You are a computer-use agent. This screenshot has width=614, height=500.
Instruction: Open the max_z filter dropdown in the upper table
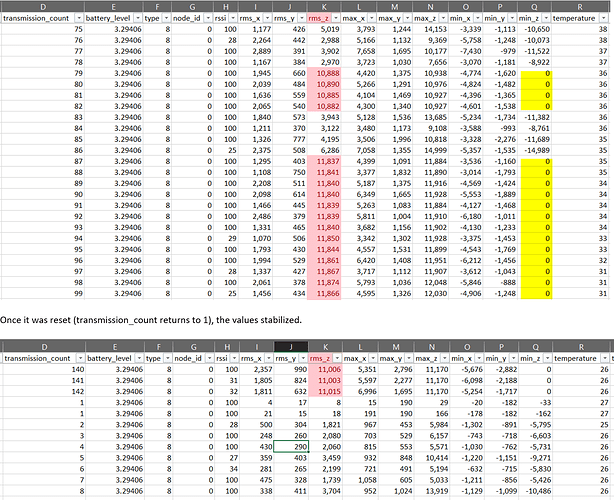(x=443, y=18)
